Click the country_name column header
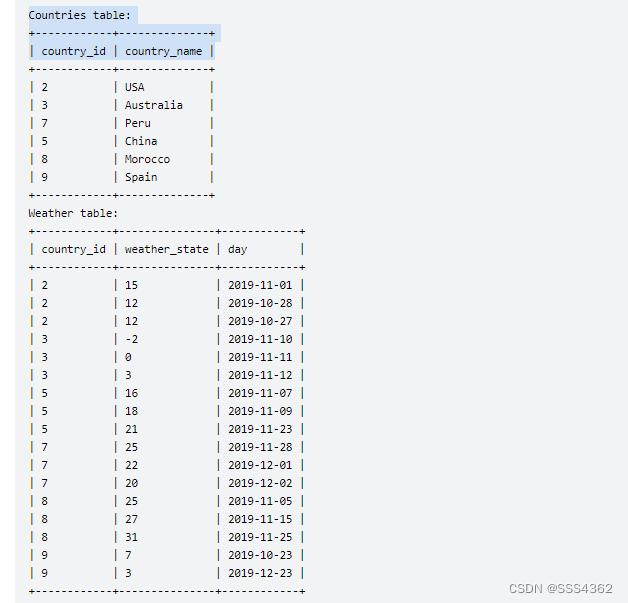Screen dimensions: 628x603 (x=163, y=51)
